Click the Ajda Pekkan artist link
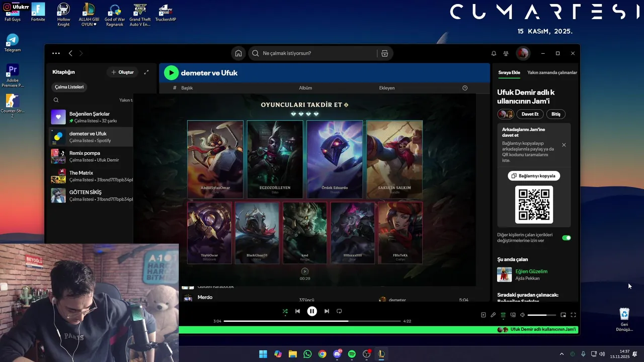 [527, 278]
